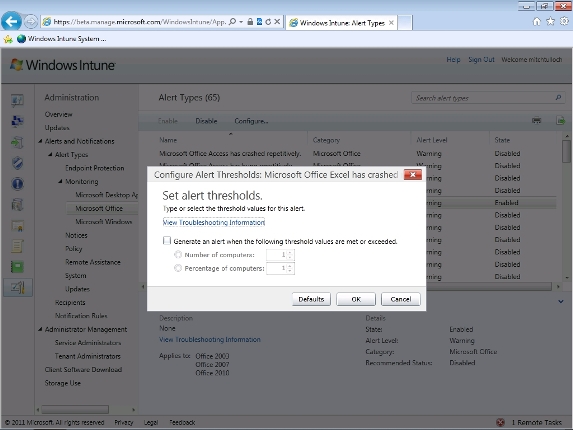Open View Troubleshooting Information link in dialog
The image size is (573, 430).
click(213, 222)
